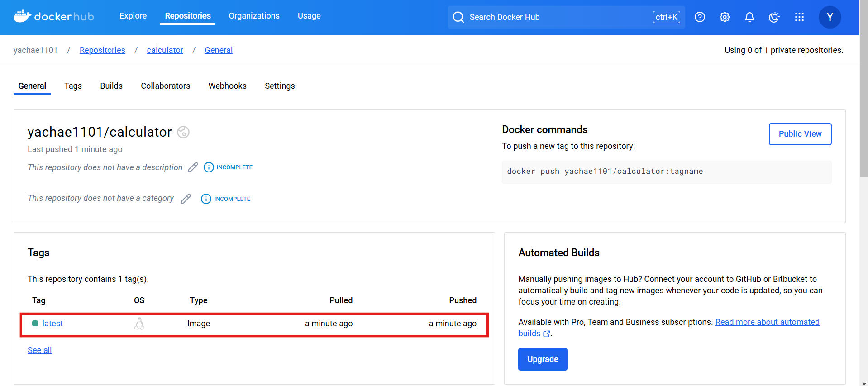Switch to the Collaborators tab

click(x=165, y=86)
